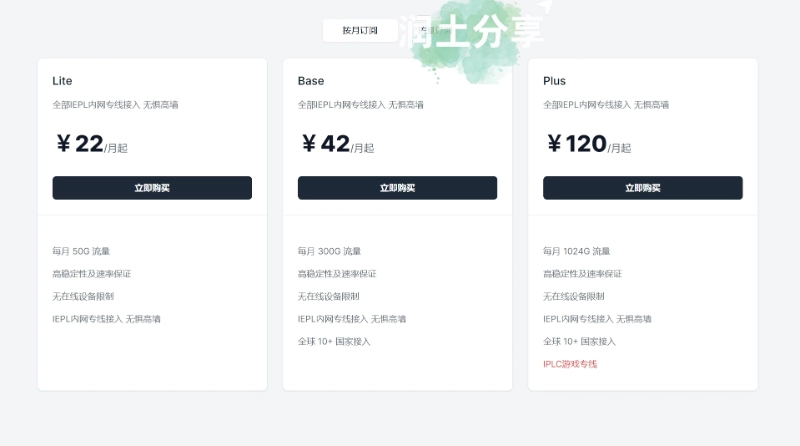Click 全球 10+ 国家接入 in the Base card
Viewport: 800px width, 446px height.
(x=334, y=341)
